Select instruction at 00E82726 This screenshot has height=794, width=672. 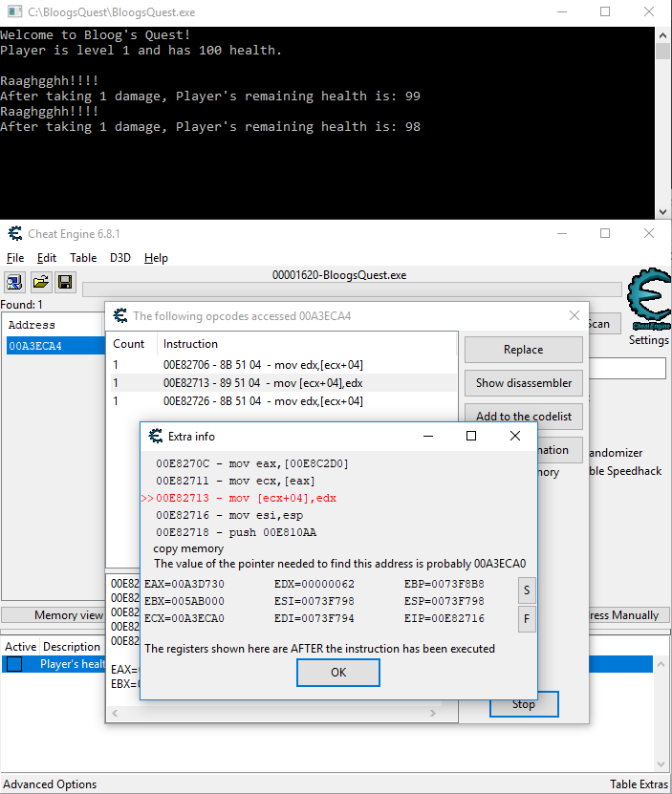click(283, 401)
